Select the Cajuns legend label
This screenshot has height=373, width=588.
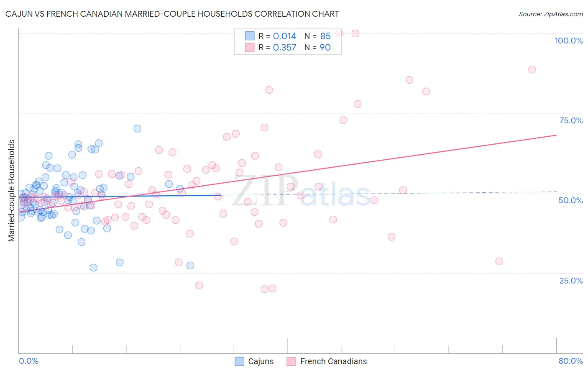click(x=261, y=361)
